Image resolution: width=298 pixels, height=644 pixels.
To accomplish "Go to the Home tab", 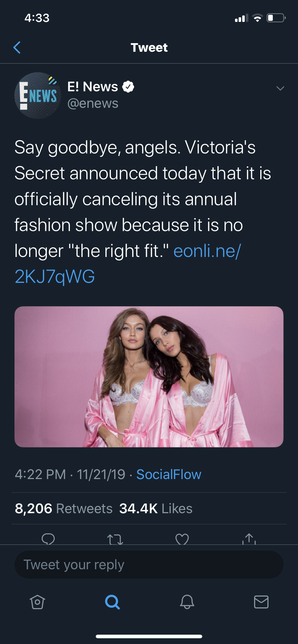I will (x=37, y=602).
